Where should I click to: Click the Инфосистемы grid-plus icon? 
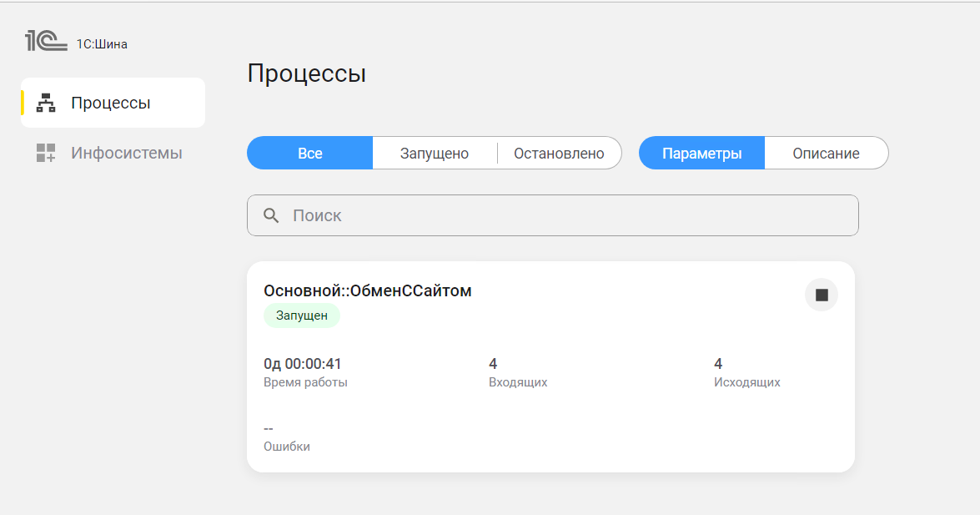tap(46, 154)
